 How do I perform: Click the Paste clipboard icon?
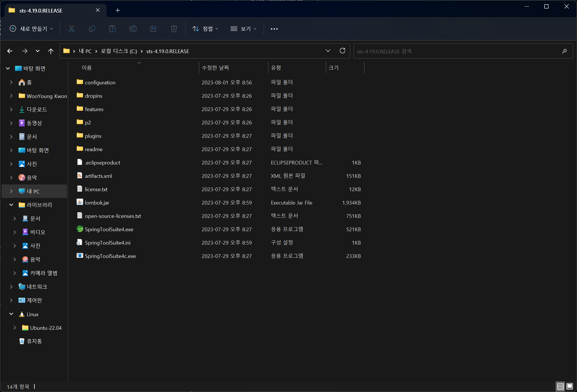[x=113, y=29]
